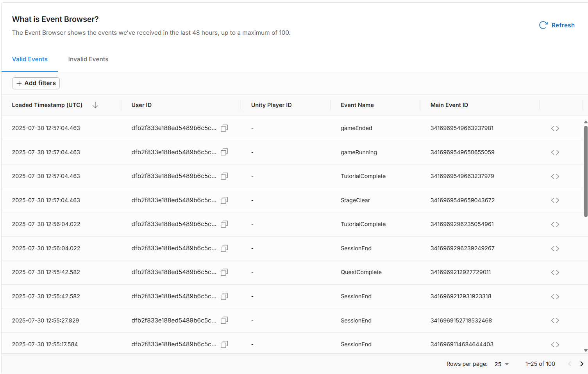Screen dimensions: 588x374
Task: Open the rows per page dropdown
Action: point(502,364)
